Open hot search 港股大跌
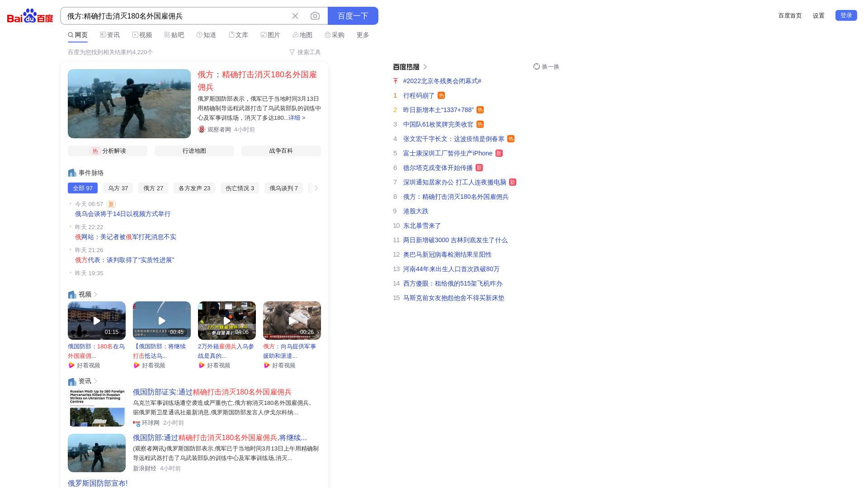The height and width of the screenshot is (488, 868). tap(416, 211)
